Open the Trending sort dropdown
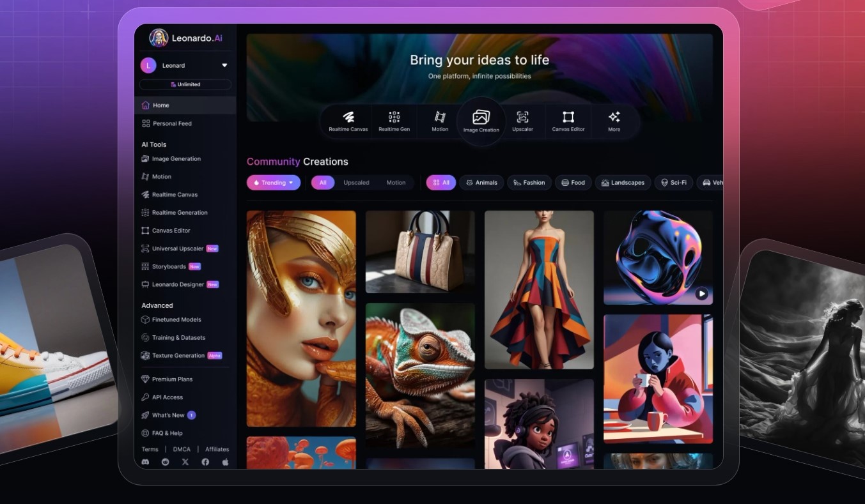865x504 pixels. pos(273,183)
